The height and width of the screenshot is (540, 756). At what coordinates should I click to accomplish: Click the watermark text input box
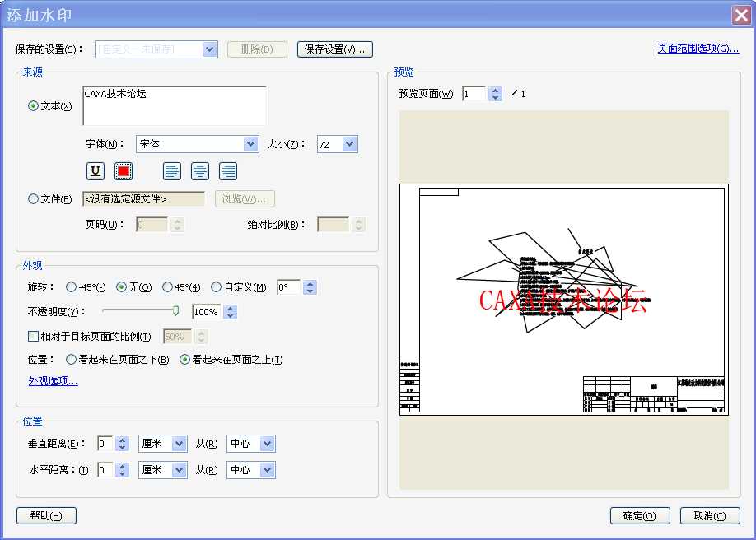175,106
